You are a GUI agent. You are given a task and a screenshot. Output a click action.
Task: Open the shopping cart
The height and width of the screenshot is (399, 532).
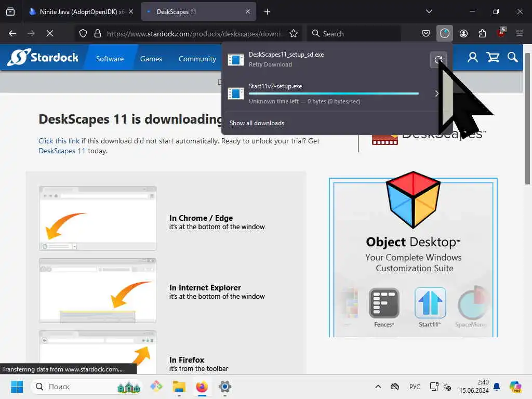pyautogui.click(x=493, y=57)
